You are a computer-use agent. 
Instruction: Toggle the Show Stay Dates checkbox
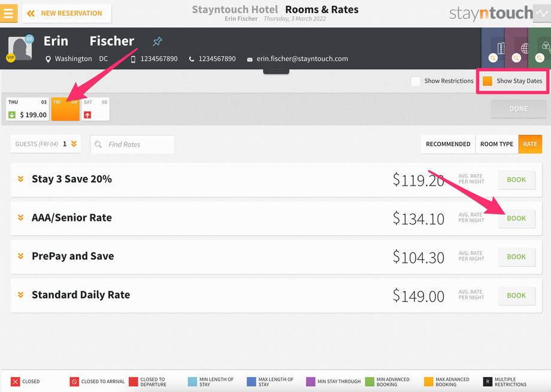pos(488,81)
